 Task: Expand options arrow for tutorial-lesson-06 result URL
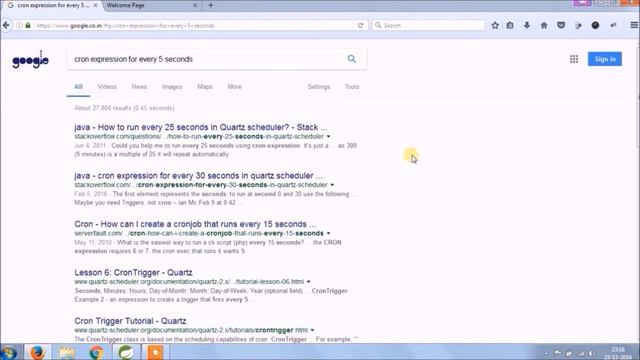click(309, 282)
